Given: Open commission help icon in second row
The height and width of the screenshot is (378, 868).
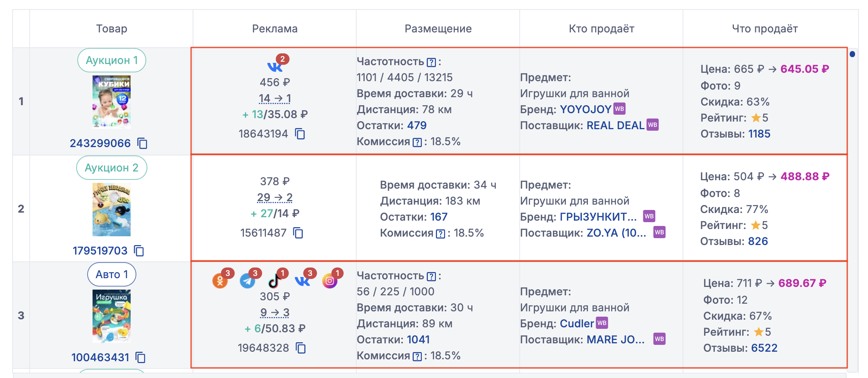Looking at the screenshot, I should 440,233.
